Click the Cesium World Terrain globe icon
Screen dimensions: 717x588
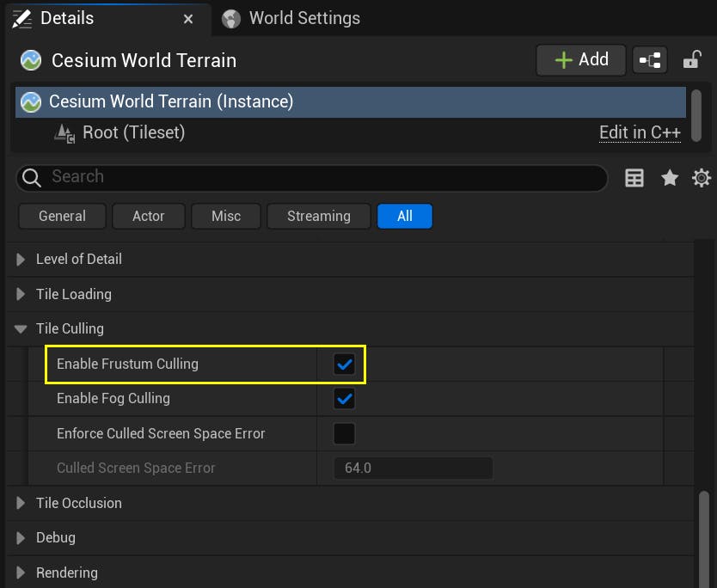29,61
